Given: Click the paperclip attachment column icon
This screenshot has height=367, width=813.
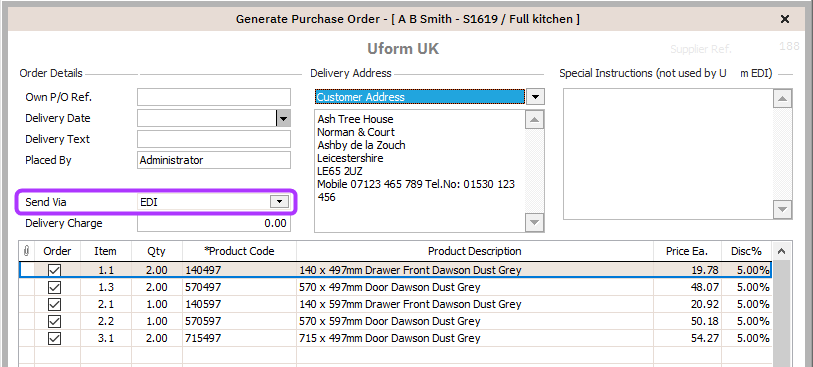Looking at the screenshot, I should (x=26, y=251).
